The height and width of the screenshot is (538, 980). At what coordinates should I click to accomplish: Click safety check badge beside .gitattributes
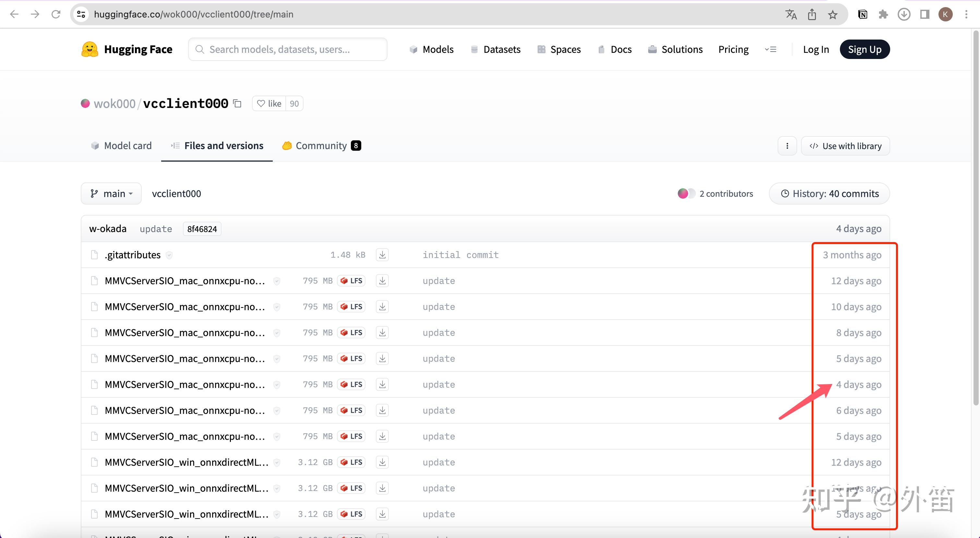click(169, 255)
